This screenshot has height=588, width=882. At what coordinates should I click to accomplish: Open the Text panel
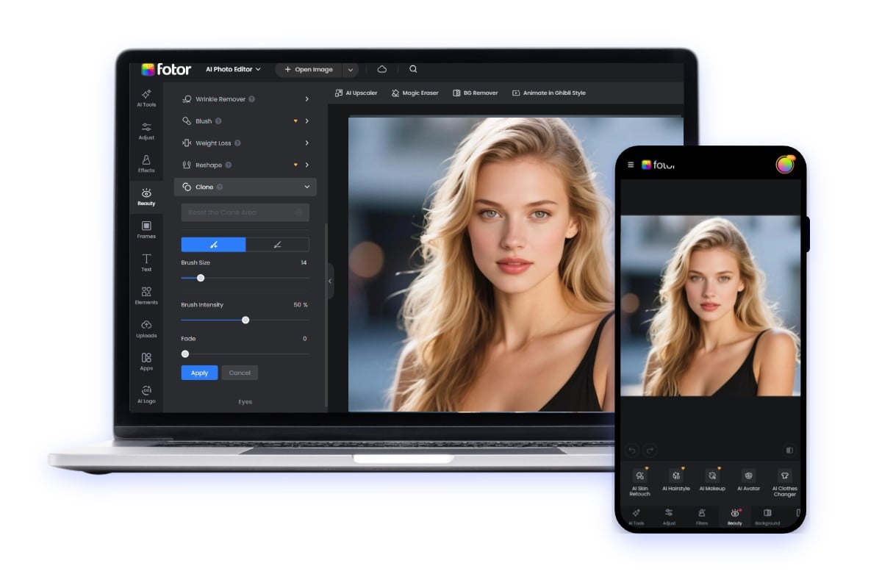(x=146, y=262)
